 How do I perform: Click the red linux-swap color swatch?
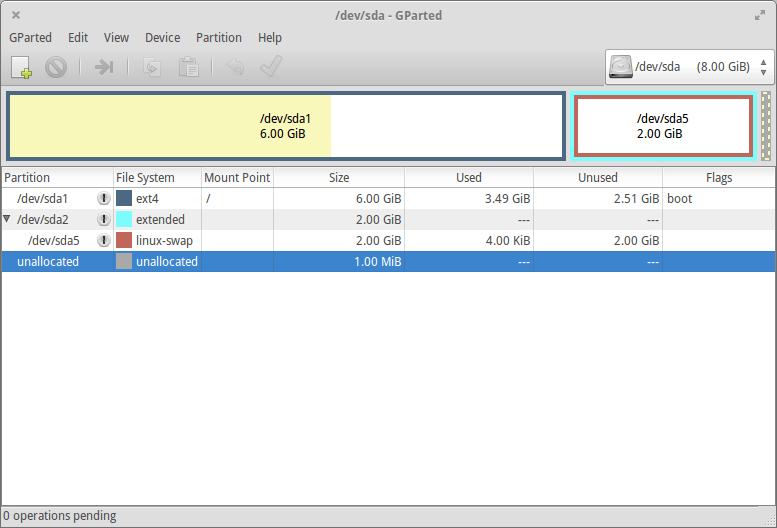click(x=124, y=241)
